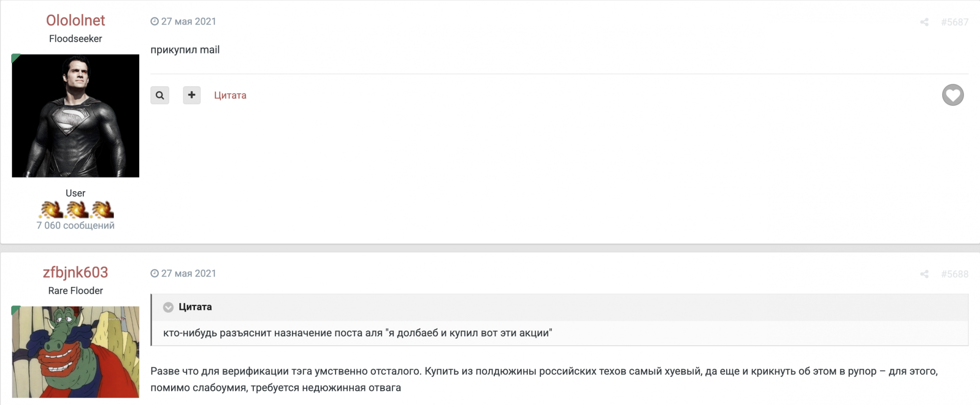
Task: Select the 27 мая 2021 date of the second post
Action: [x=189, y=273]
